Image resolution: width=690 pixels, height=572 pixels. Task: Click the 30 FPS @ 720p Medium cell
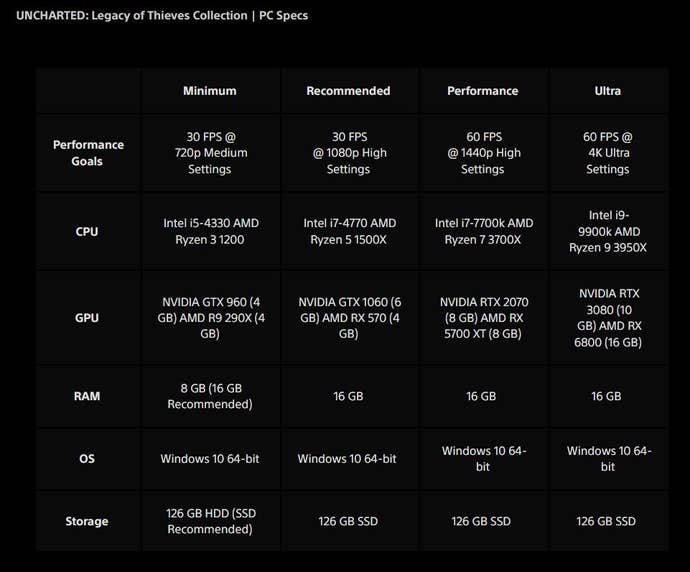point(210,153)
